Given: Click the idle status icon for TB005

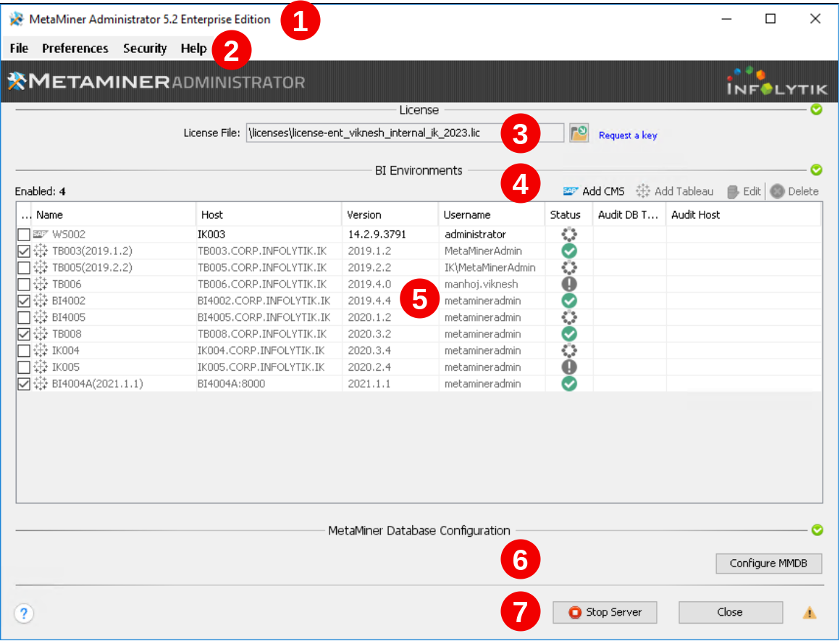Looking at the screenshot, I should pyautogui.click(x=569, y=267).
